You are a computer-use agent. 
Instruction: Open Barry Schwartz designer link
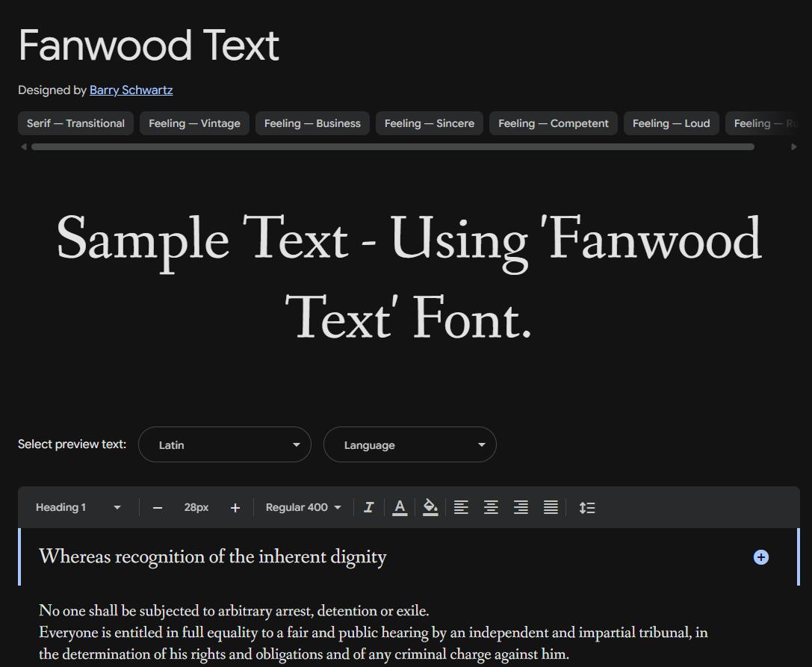(x=131, y=90)
